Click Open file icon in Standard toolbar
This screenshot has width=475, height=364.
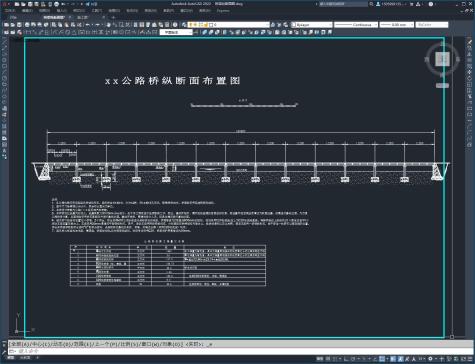tap(13, 25)
